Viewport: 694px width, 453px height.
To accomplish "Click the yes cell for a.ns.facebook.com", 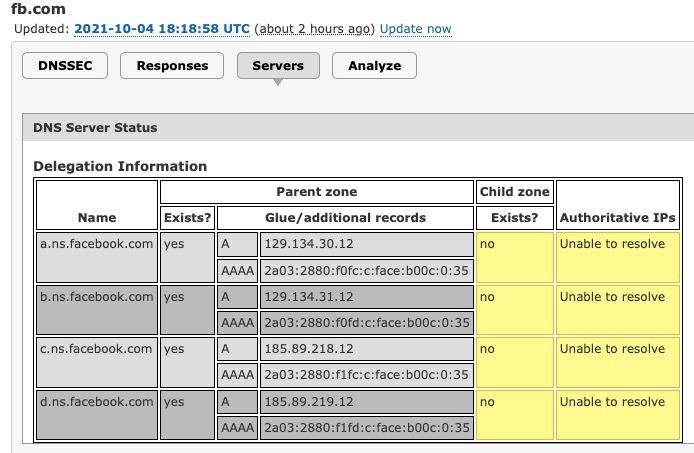I will 187,257.
